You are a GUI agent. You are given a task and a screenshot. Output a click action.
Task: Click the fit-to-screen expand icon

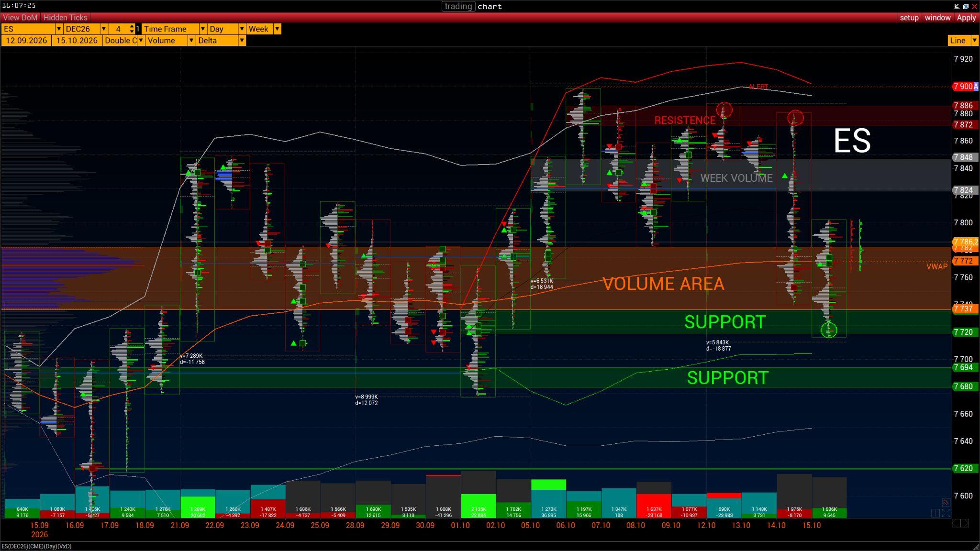coord(946,513)
